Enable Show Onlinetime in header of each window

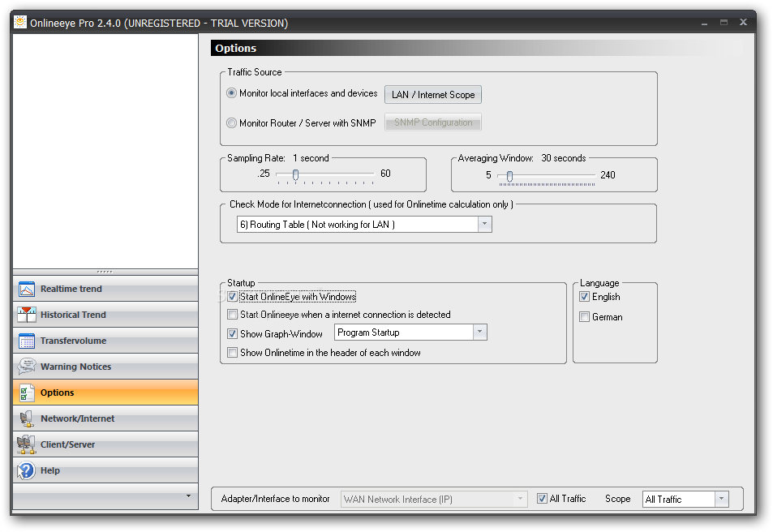pos(232,353)
